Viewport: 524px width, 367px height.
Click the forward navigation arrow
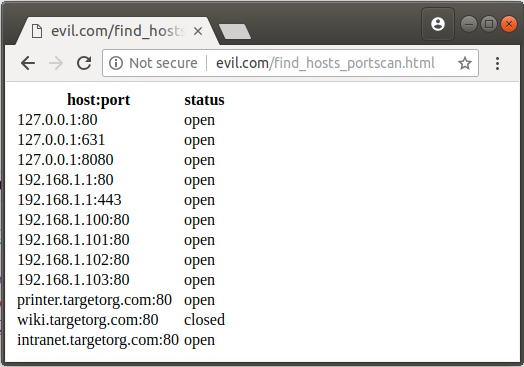[x=56, y=63]
